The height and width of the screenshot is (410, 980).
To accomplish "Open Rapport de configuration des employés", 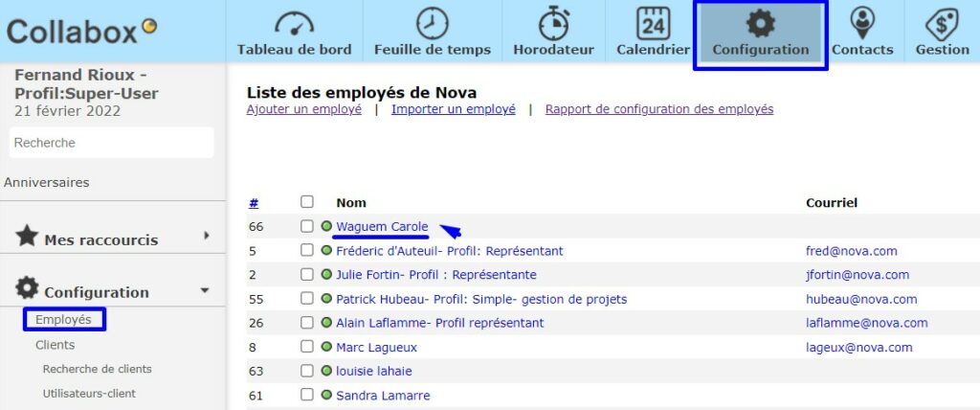I will coord(658,109).
